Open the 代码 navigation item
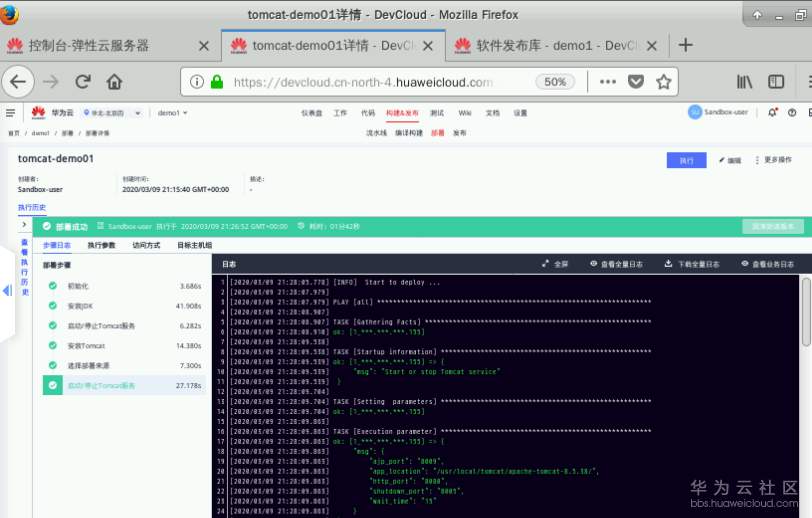The image size is (812, 518). 368,113
